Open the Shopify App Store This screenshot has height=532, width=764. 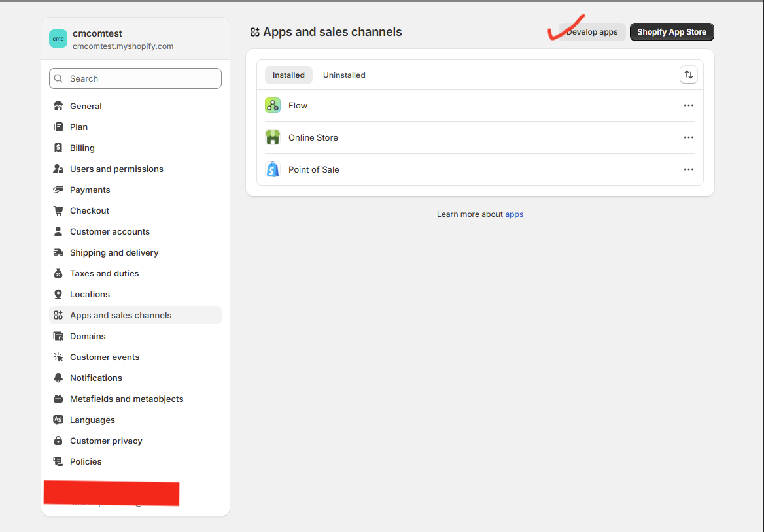click(x=672, y=32)
